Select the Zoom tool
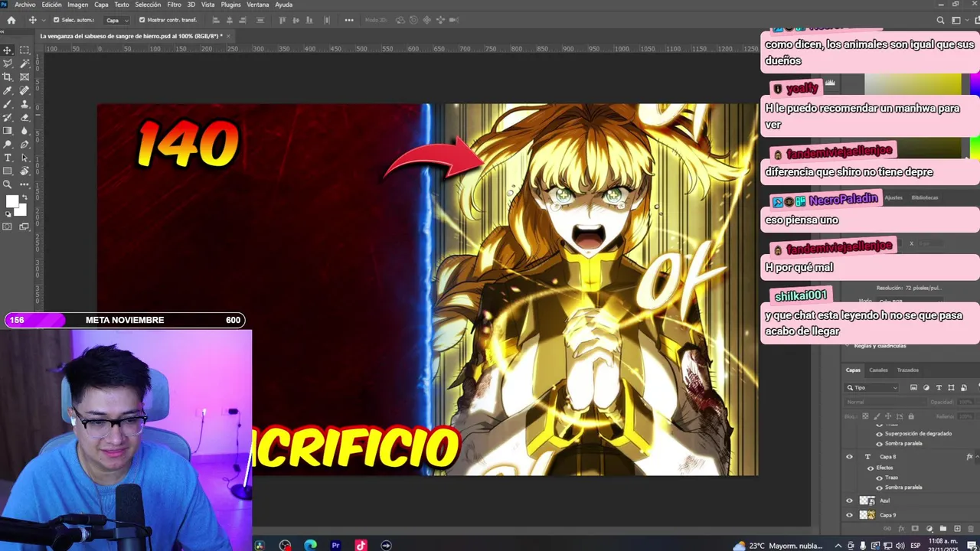 coord(8,184)
